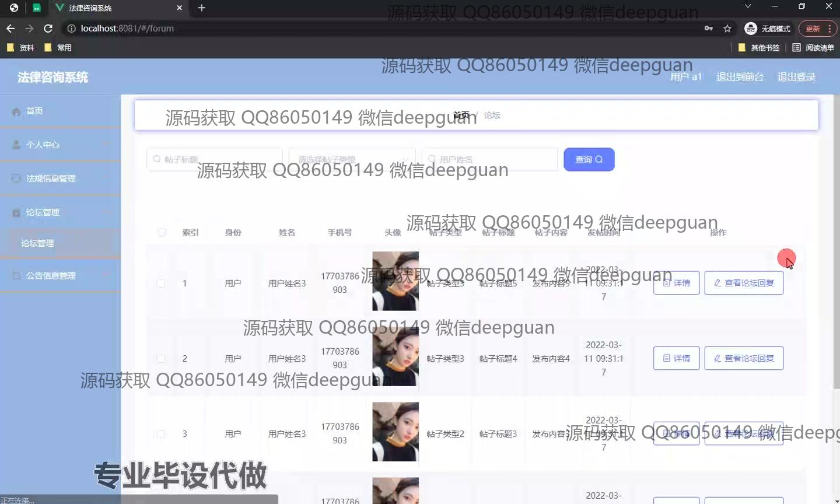The height and width of the screenshot is (504, 840).
Task: Check the checkbox for row 1
Action: pos(161,283)
